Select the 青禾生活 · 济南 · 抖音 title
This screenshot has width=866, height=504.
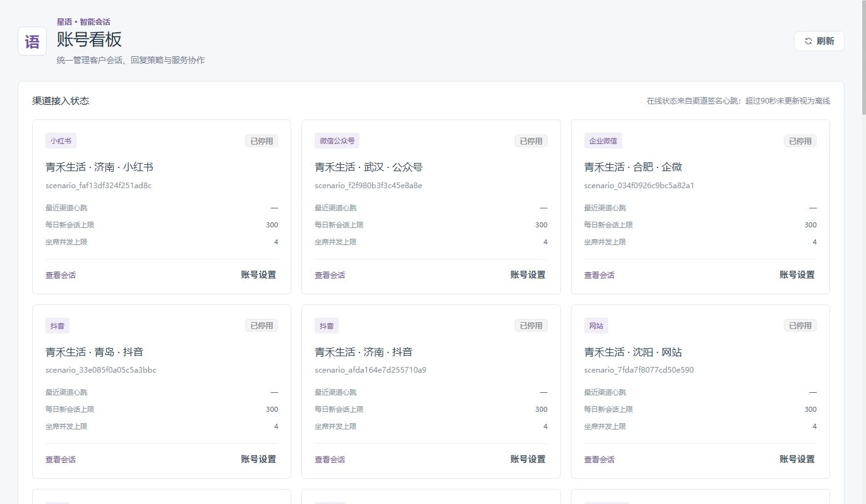(x=364, y=352)
